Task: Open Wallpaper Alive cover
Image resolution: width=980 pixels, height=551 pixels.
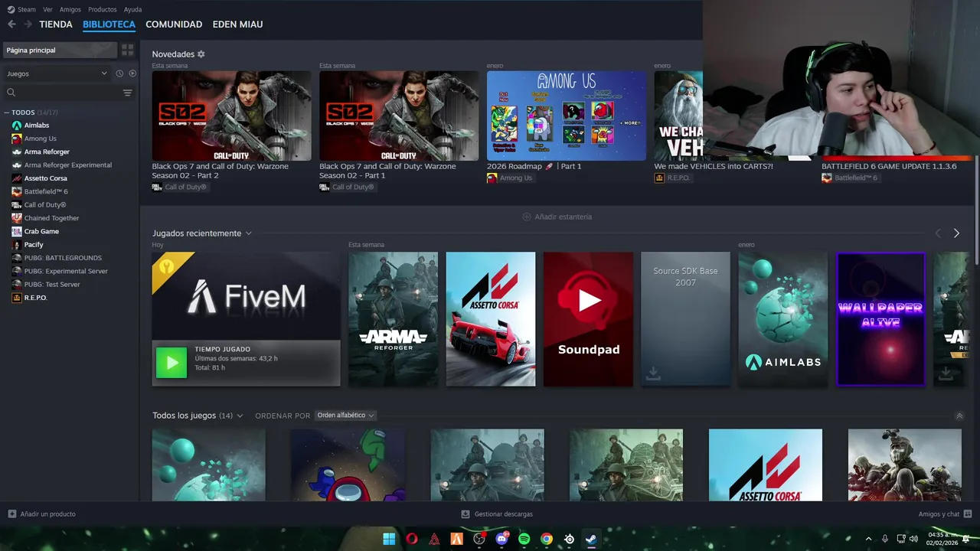Action: [x=880, y=319]
